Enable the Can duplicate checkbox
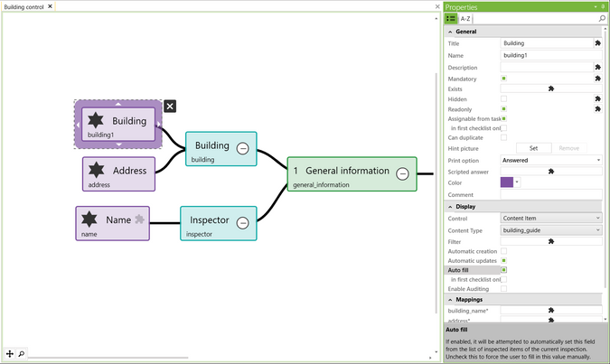Screen dimensions: 610x364 (x=504, y=137)
